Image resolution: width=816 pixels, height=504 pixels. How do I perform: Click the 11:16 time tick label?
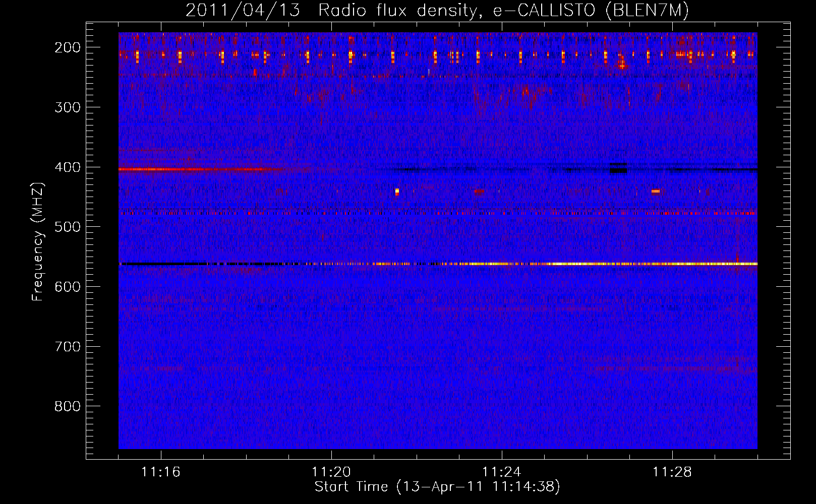(161, 472)
